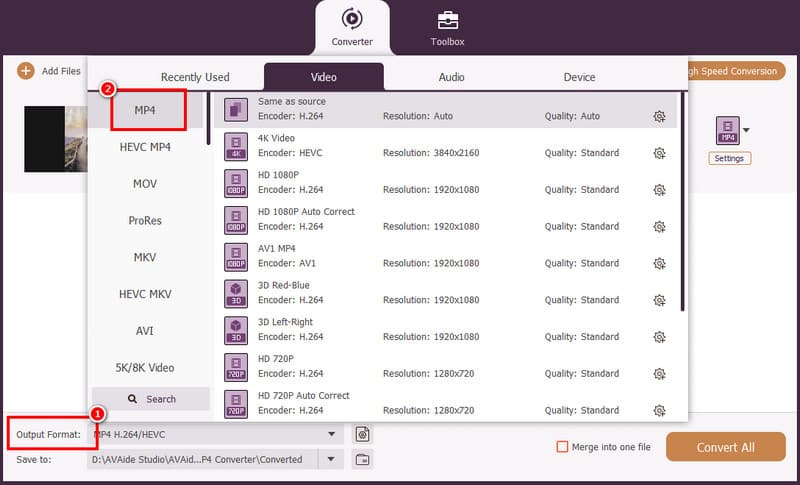The width and height of the screenshot is (800, 485).
Task: Open the Recently Used tab
Action: click(x=195, y=77)
